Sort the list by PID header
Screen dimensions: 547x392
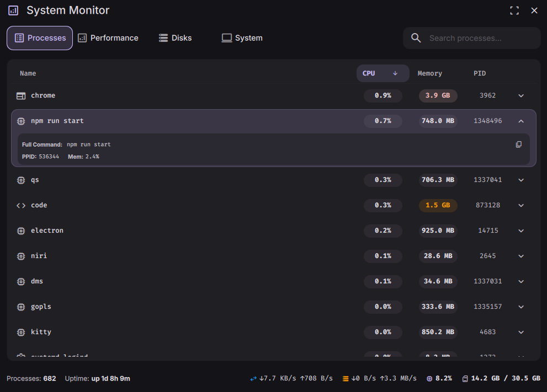(479, 73)
